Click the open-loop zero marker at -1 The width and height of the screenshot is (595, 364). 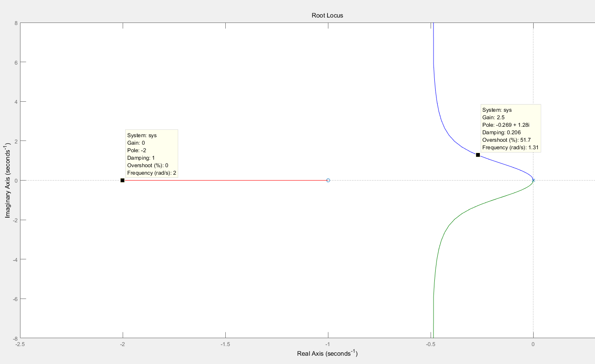[x=328, y=180]
